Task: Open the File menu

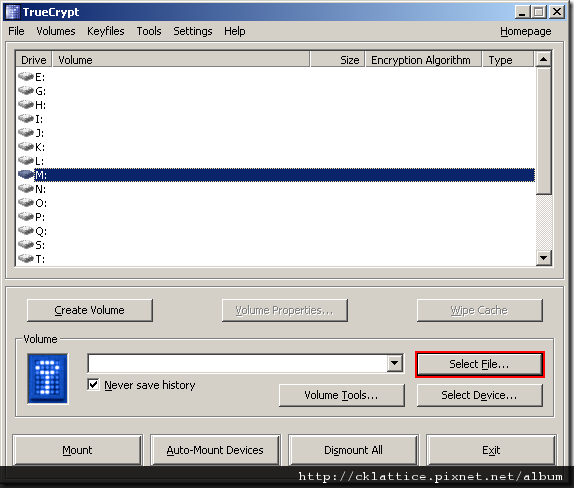Action: coord(16,31)
